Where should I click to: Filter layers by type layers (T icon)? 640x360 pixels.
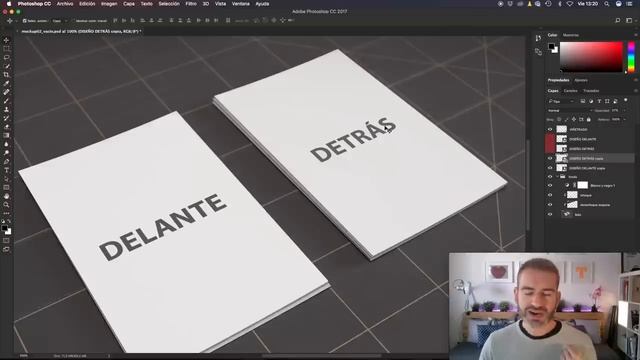[x=599, y=101]
